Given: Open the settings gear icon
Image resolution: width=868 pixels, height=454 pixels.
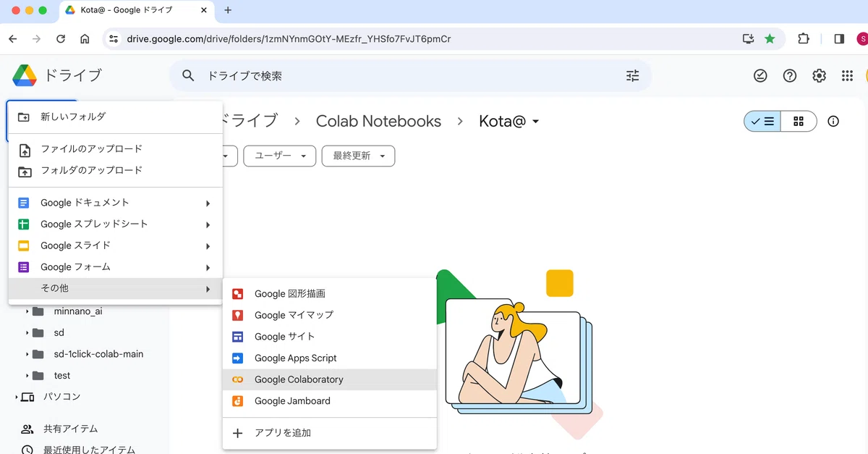Looking at the screenshot, I should coord(819,75).
